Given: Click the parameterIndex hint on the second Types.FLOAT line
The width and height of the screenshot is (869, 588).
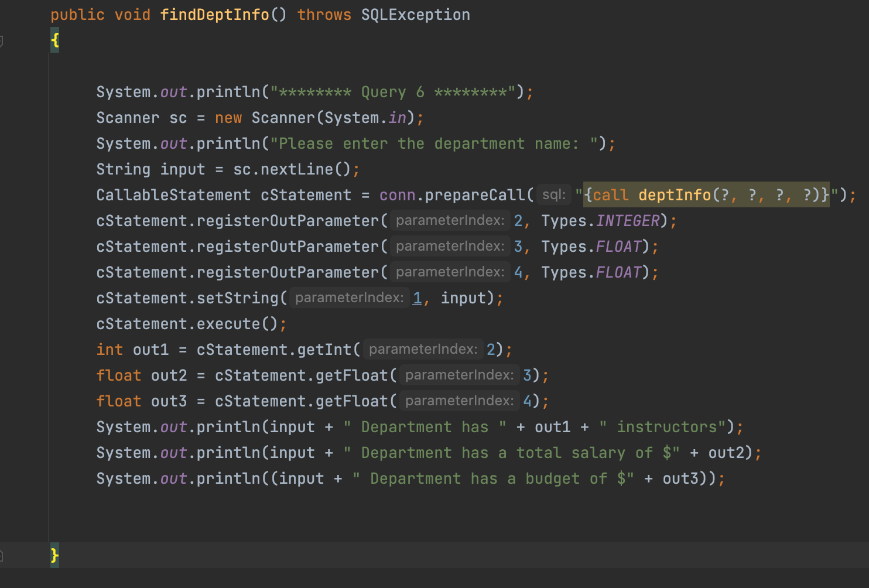Looking at the screenshot, I should tap(450, 272).
